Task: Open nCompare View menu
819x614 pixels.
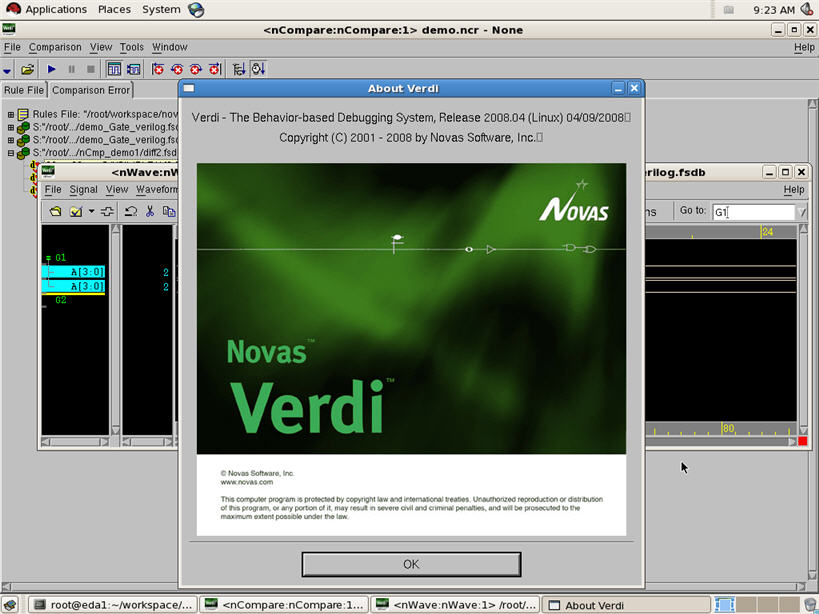Action: [101, 47]
